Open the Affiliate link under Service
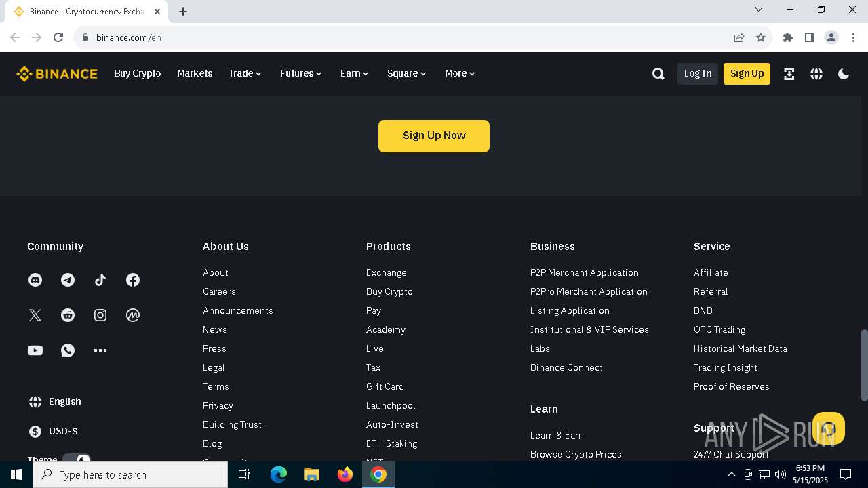The width and height of the screenshot is (868, 488). (x=711, y=272)
